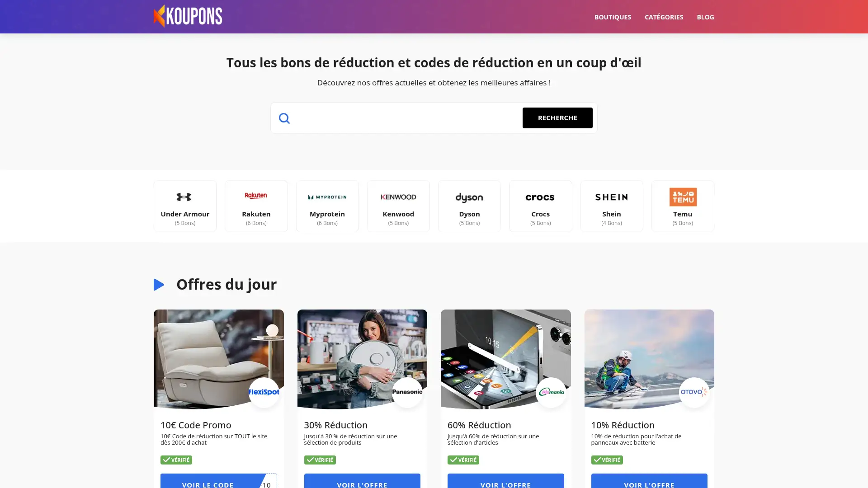Open the Boutiques menu
The height and width of the screenshot is (488, 868).
click(x=613, y=17)
